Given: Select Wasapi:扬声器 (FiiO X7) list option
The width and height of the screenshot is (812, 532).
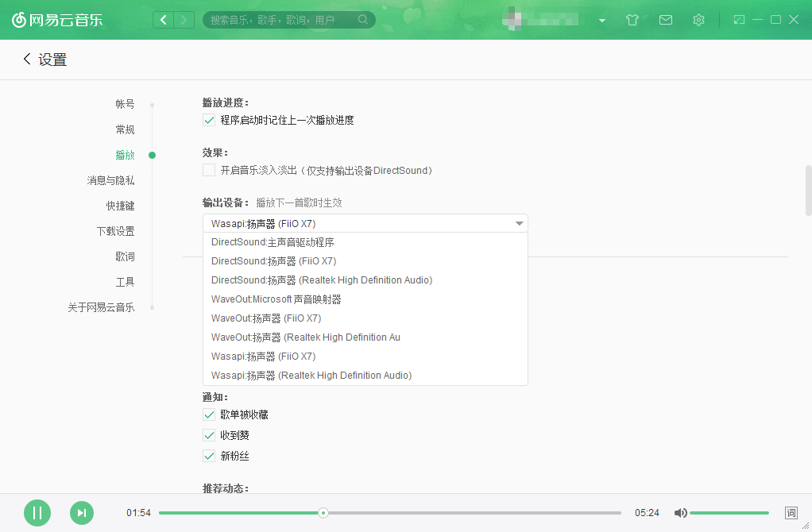Looking at the screenshot, I should point(365,356).
